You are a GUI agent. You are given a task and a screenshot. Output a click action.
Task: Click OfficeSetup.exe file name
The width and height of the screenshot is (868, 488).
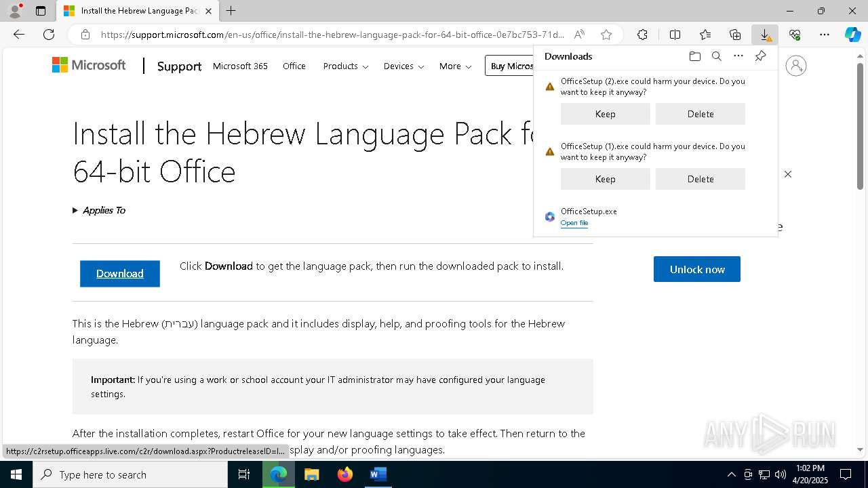[x=589, y=211]
